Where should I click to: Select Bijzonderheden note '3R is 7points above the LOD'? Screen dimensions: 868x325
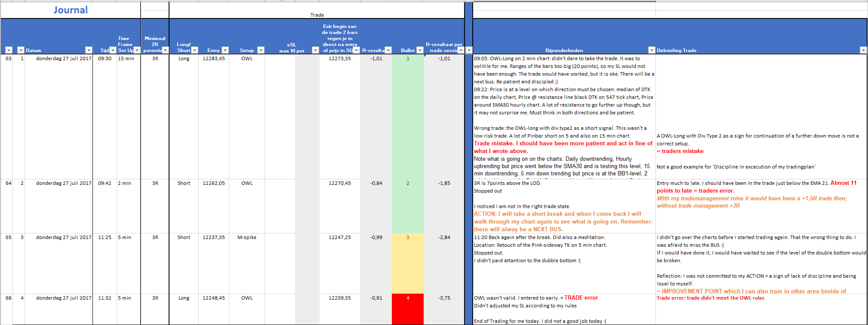tap(564, 206)
